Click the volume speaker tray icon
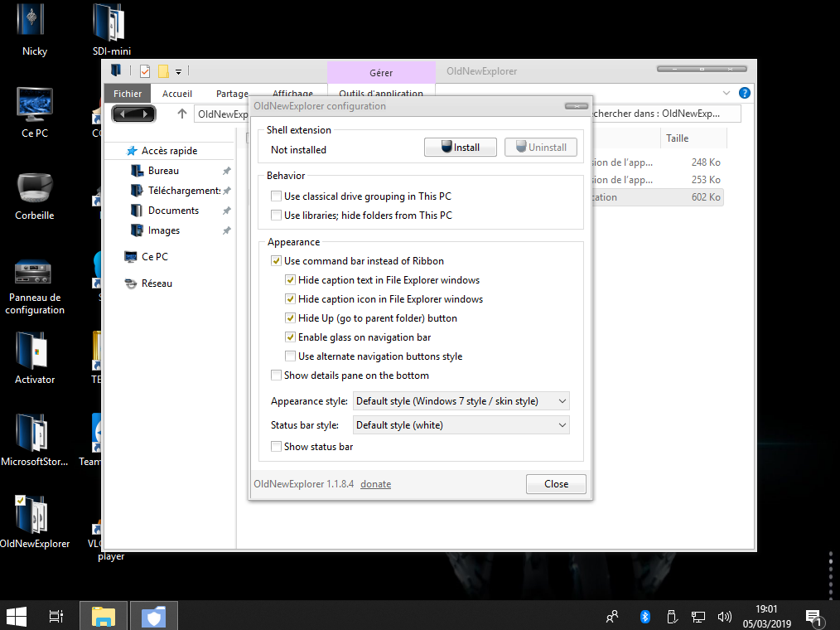 [724, 617]
